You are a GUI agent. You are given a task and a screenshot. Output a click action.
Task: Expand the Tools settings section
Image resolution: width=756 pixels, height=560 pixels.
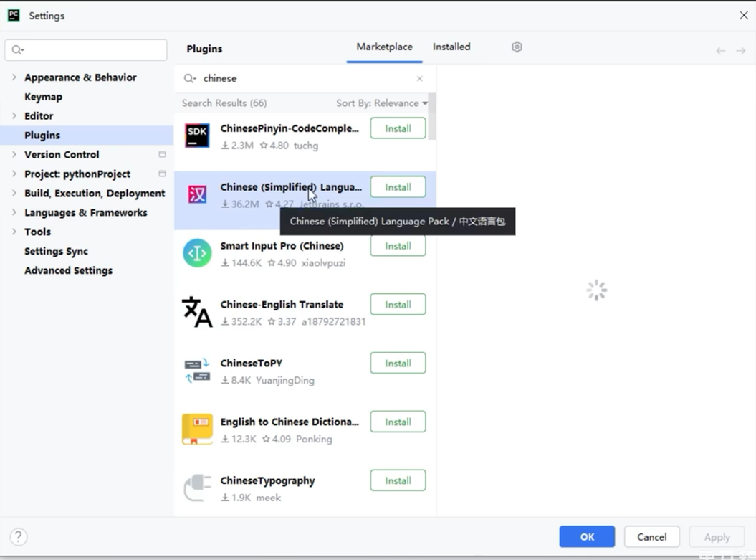pos(14,232)
